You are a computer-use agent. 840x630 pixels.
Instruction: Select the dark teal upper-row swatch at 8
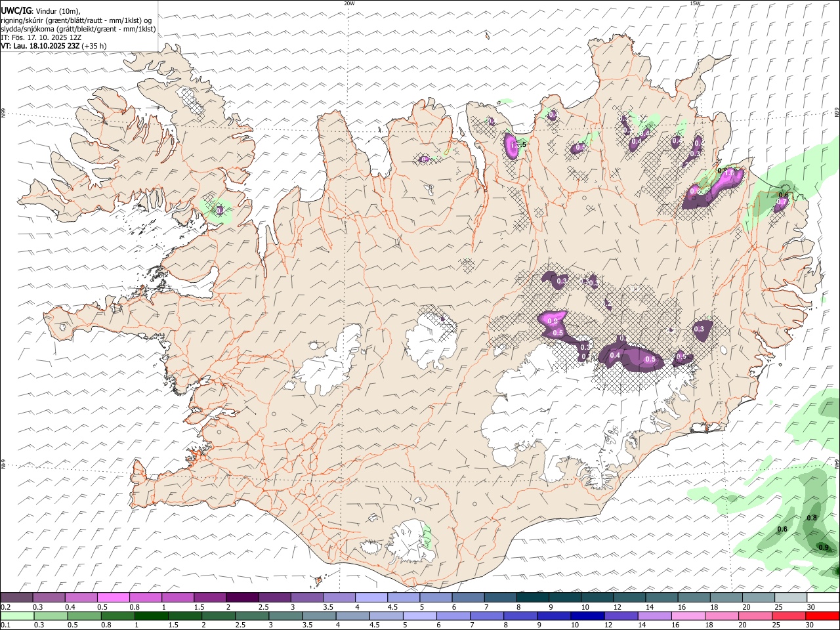(532, 597)
